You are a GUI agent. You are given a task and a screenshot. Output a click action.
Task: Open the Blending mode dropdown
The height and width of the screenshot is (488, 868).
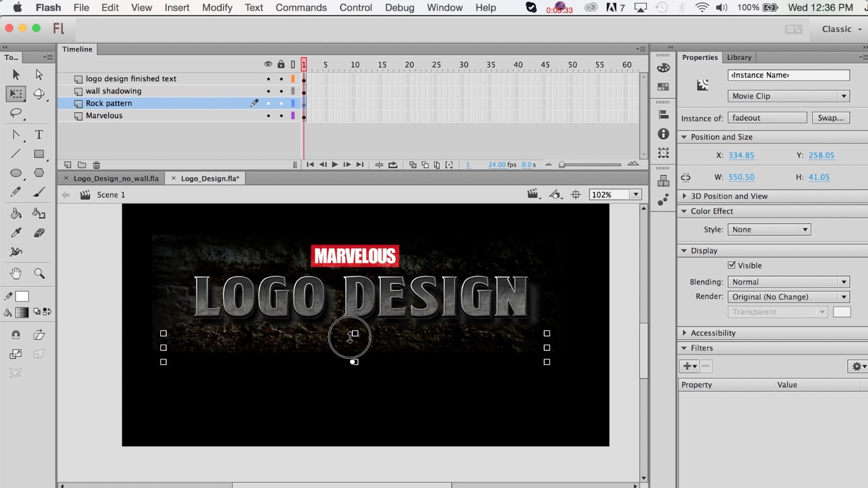788,282
